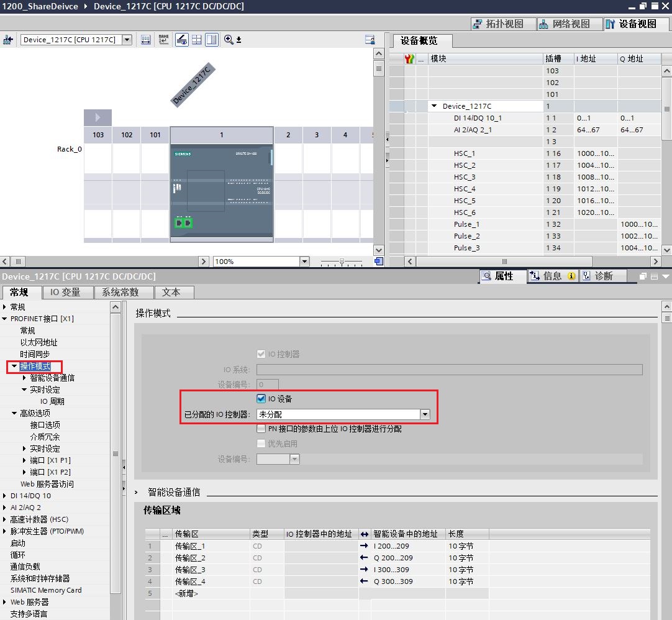
Task: Expand the 常规 node in properties tree
Action: click(x=4, y=307)
